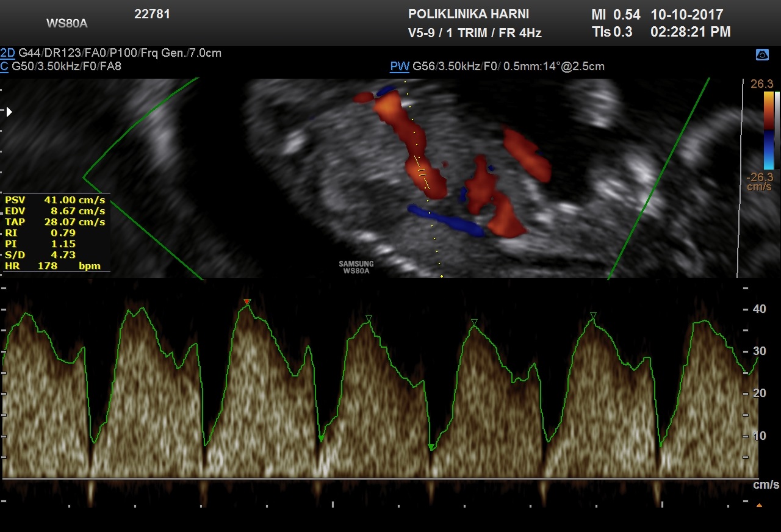Click the PSV 41.00 cm/s measurement
Screen dimensions: 781x532
coord(55,200)
